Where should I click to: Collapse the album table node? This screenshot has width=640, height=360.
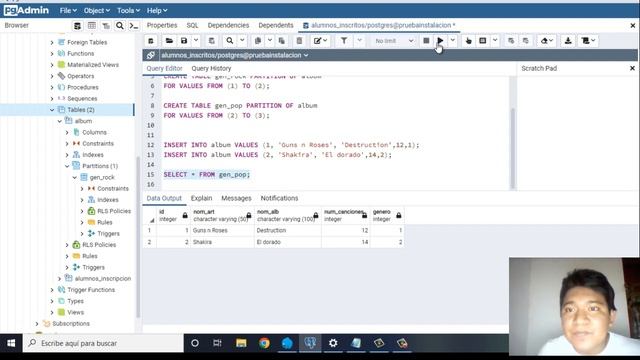pyautogui.click(x=60, y=121)
